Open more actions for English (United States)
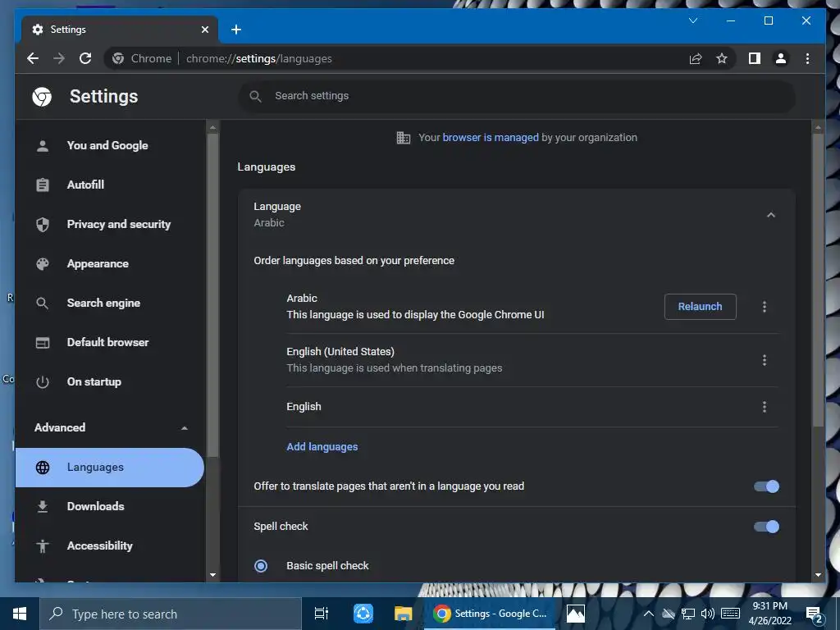This screenshot has height=630, width=840. (x=765, y=360)
